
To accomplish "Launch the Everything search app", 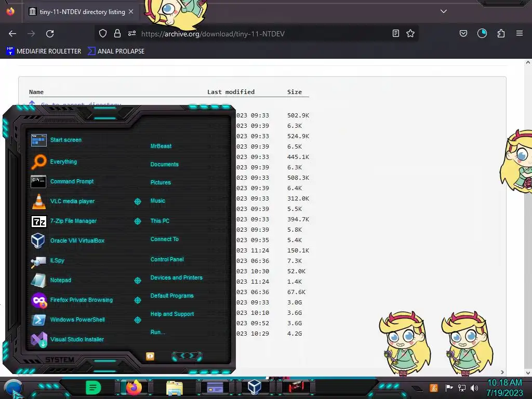I will [x=54, y=162].
